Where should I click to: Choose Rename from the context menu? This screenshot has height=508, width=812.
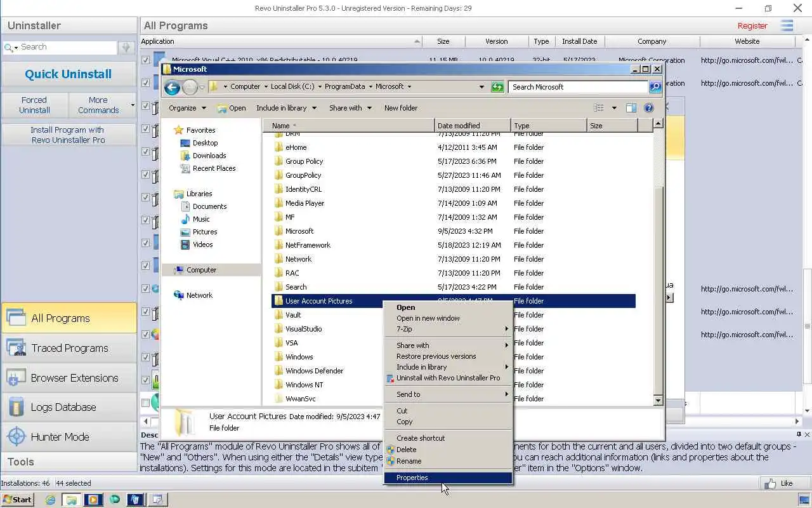448,461
